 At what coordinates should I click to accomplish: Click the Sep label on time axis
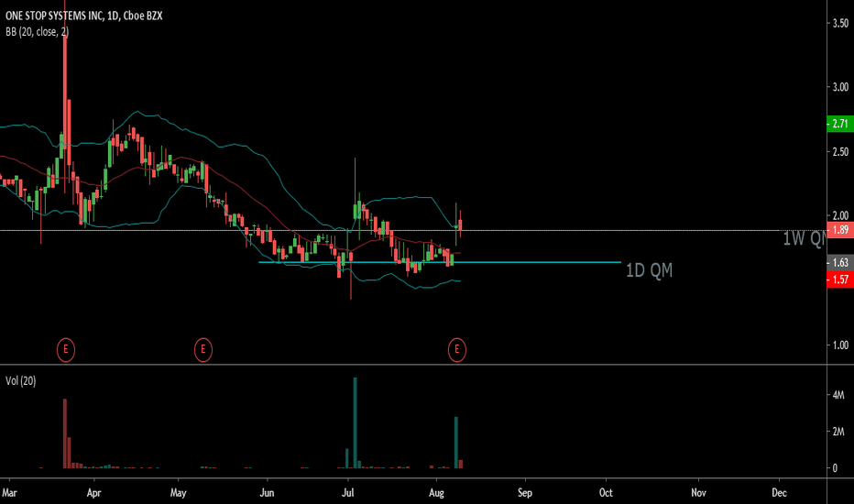click(524, 493)
